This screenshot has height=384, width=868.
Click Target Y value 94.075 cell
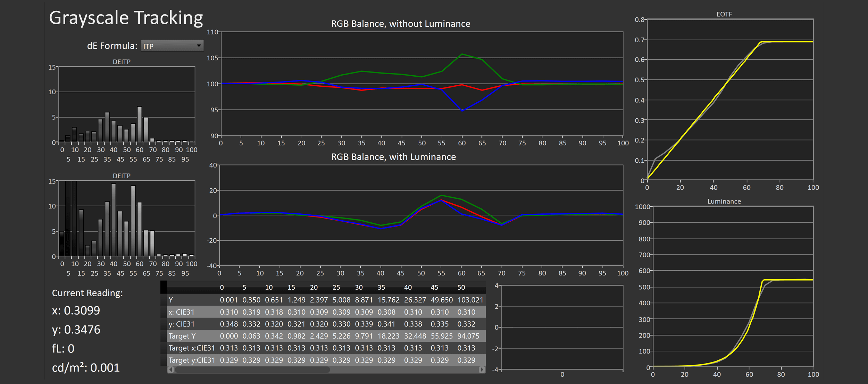468,336
